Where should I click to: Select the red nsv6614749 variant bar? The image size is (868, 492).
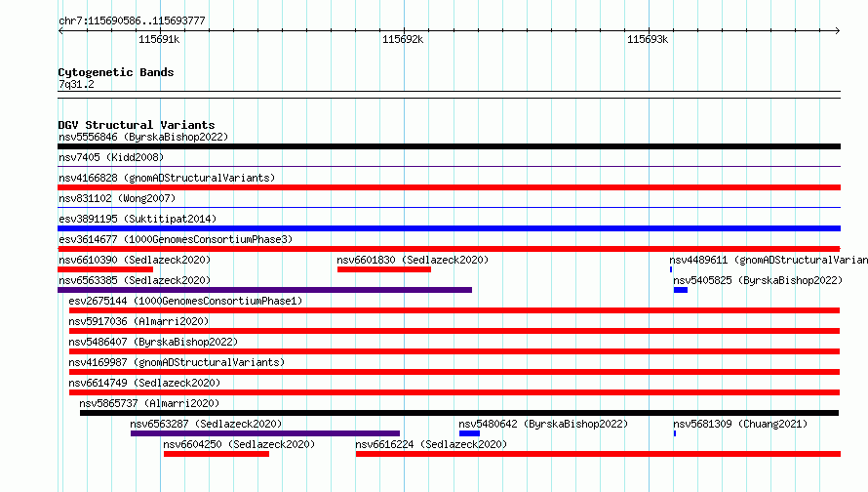click(454, 392)
